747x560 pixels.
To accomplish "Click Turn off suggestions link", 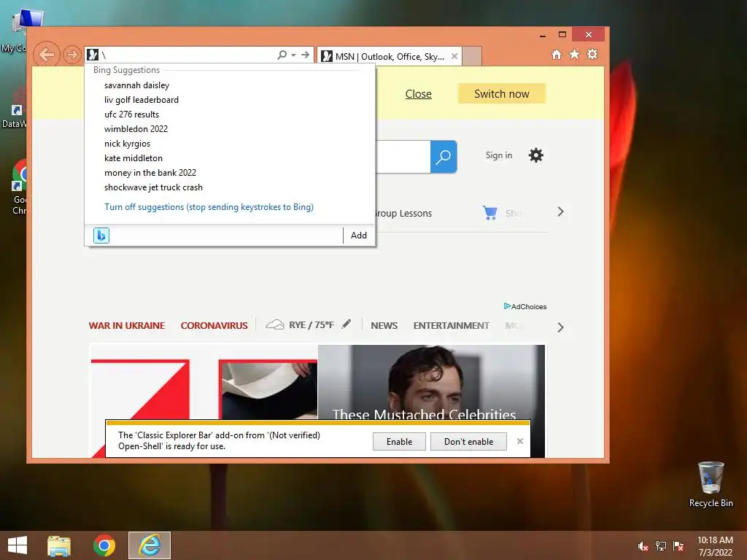I will pos(209,207).
